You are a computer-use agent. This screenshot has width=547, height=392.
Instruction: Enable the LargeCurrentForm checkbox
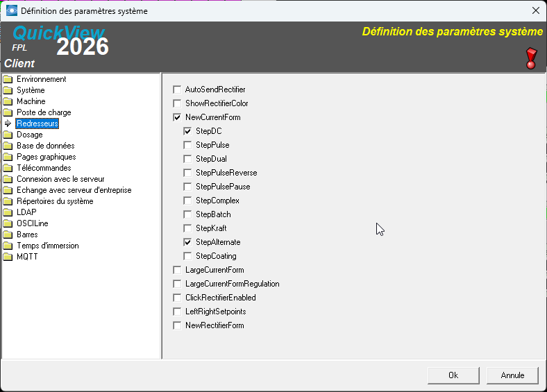[177, 270]
